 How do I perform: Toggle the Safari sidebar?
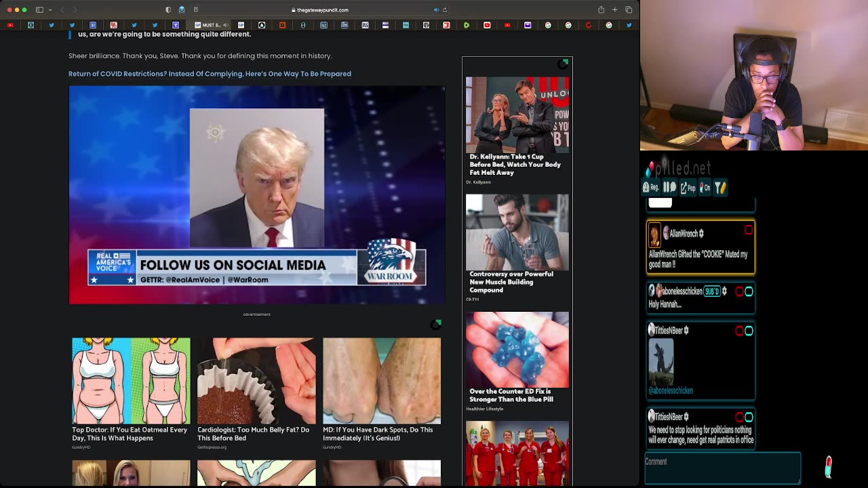39,10
